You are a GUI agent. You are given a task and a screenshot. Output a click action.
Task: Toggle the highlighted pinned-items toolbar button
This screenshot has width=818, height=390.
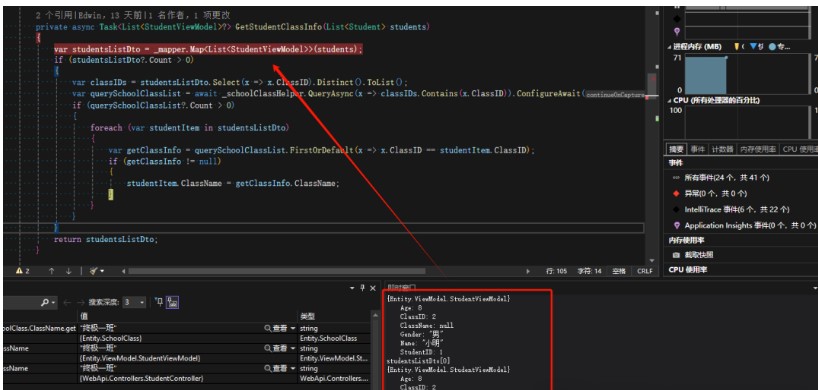[173, 302]
